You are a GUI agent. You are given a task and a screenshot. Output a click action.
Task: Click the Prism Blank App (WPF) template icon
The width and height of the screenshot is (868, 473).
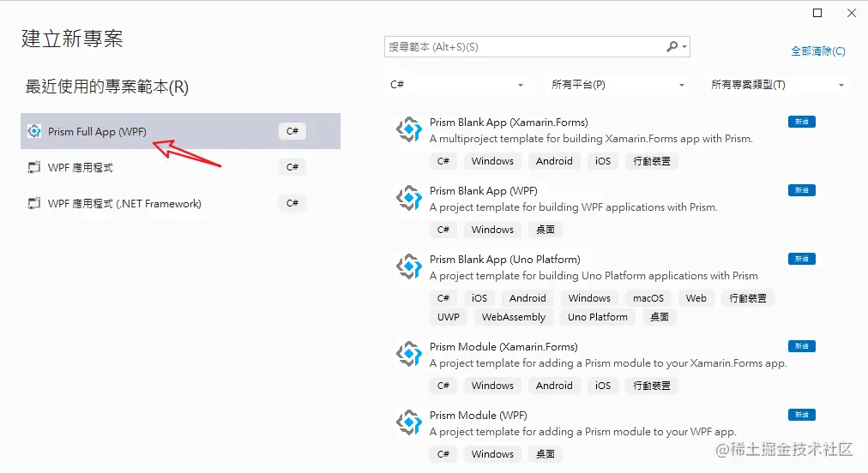tap(409, 198)
